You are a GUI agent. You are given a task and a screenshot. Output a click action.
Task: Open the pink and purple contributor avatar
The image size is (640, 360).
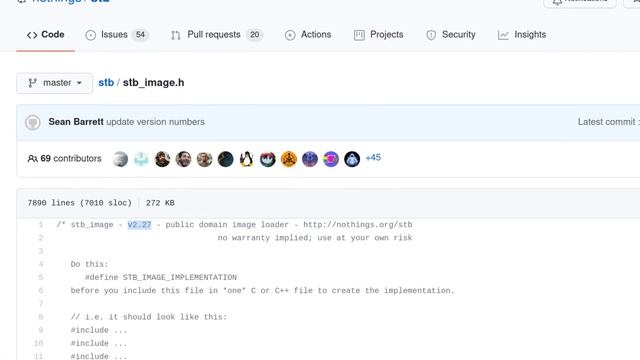pos(331,159)
